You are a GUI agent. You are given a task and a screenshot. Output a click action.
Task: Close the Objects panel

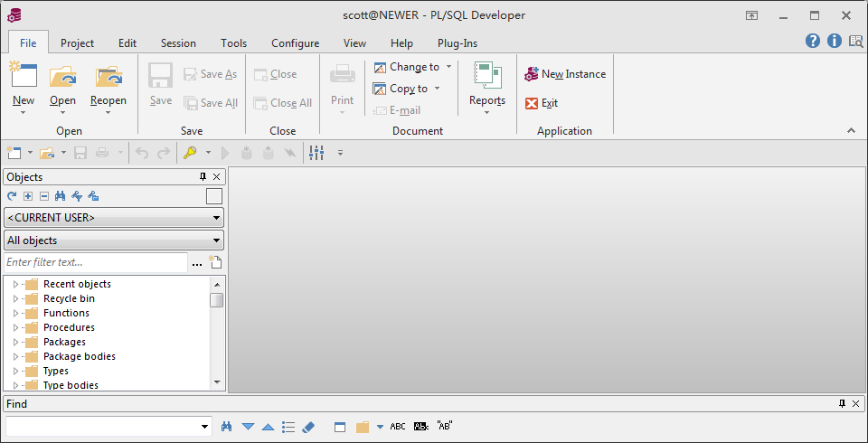(x=216, y=176)
